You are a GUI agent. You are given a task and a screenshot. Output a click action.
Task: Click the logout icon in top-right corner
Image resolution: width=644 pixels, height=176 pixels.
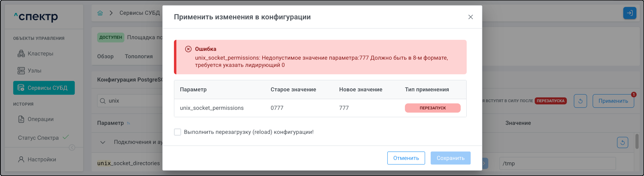[x=629, y=13]
